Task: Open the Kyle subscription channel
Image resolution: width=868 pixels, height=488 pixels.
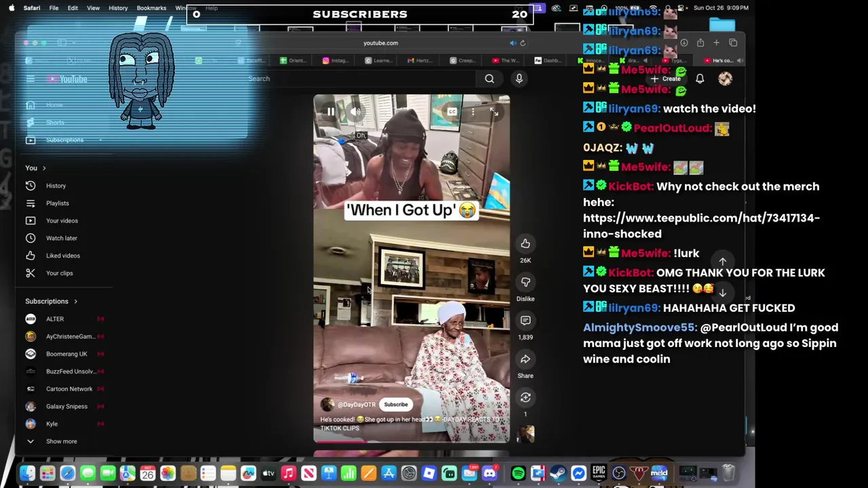Action: [x=52, y=424]
